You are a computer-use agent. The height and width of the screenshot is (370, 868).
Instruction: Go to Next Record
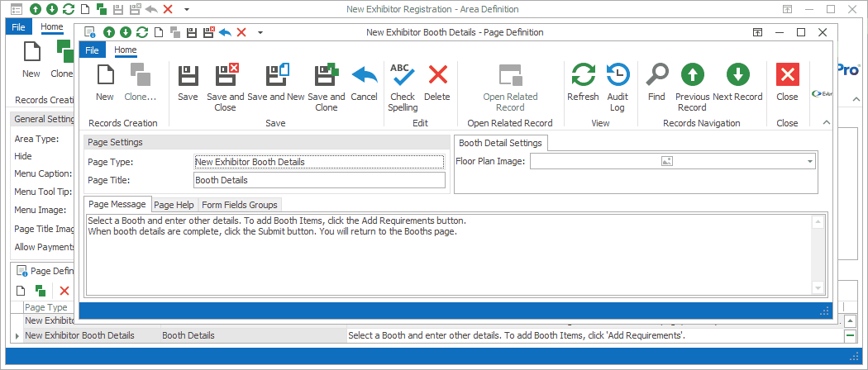tap(738, 83)
